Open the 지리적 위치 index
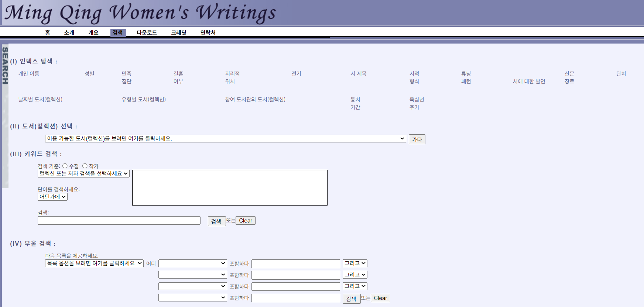 [x=232, y=77]
